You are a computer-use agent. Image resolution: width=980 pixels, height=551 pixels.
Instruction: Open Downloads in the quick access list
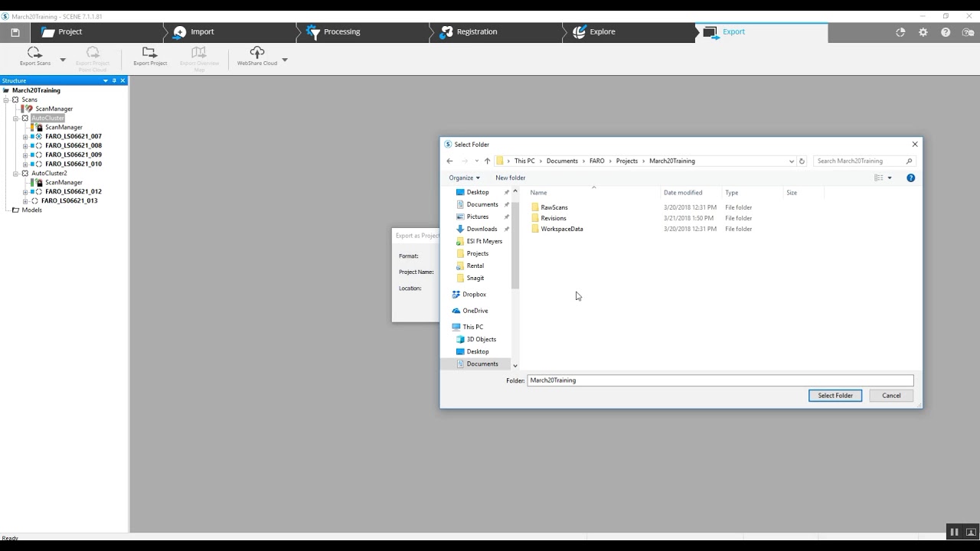pos(482,229)
